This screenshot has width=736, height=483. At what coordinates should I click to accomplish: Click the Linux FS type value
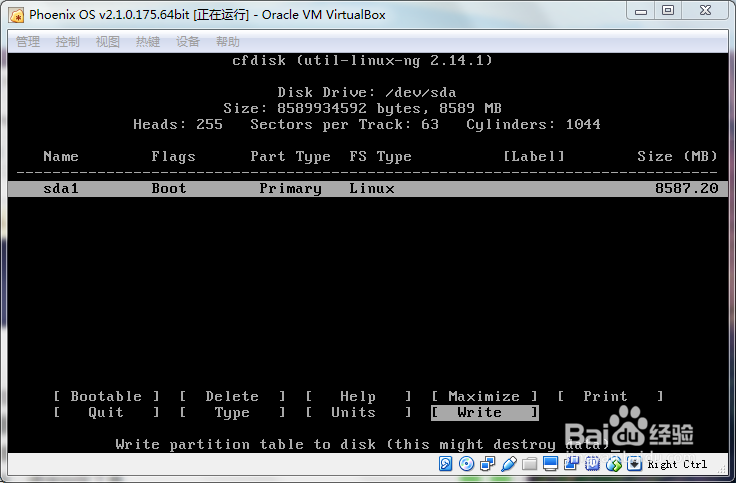point(371,189)
